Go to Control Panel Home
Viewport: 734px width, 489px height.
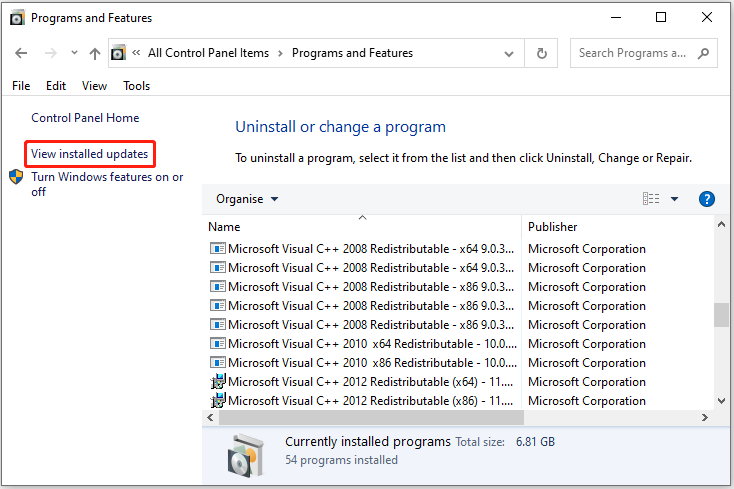85,118
